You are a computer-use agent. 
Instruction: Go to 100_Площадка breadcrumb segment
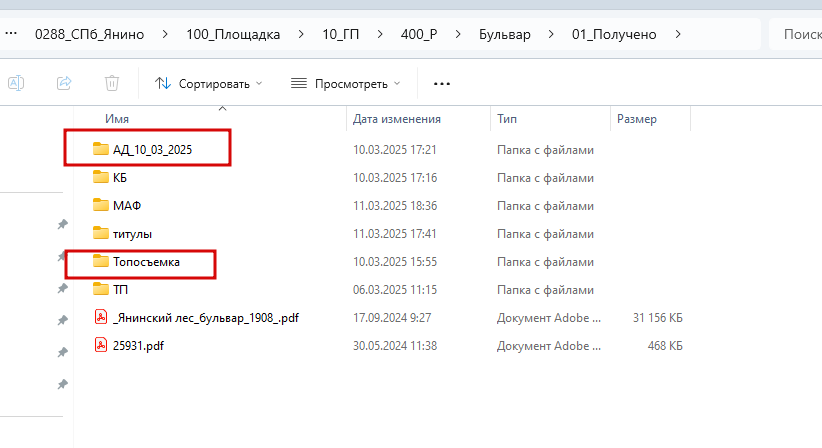point(233,35)
